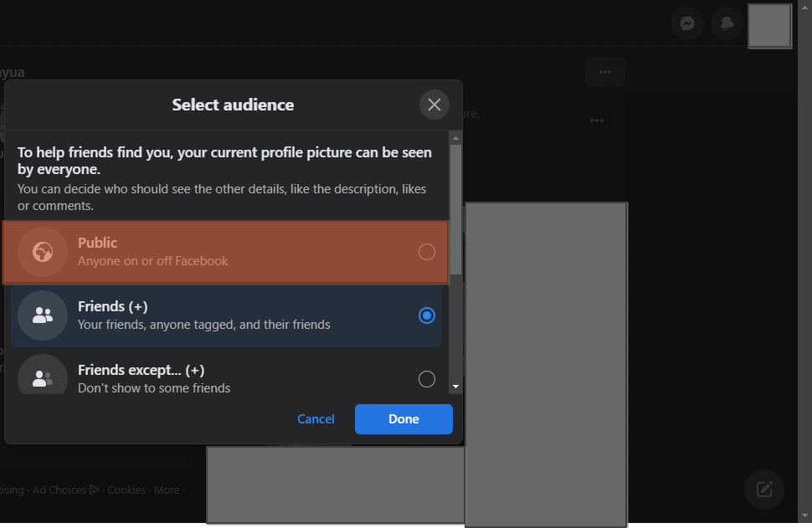Open Messenger icon in top bar
The width and height of the screenshot is (812, 528).
click(687, 23)
